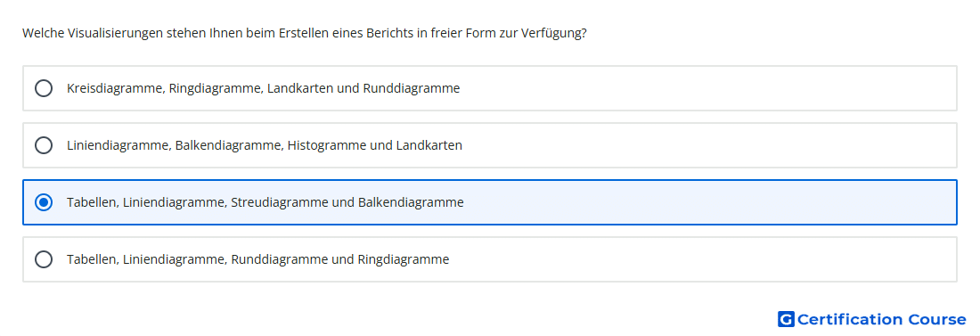Select answer label 'Liniendiagramme, Balkendiagramme, Histogramme und Landkarten'

pos(265,145)
